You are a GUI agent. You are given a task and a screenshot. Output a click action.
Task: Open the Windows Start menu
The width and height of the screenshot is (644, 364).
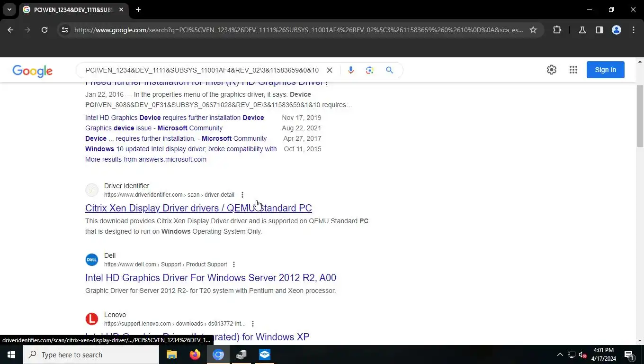pyautogui.click(x=11, y=355)
